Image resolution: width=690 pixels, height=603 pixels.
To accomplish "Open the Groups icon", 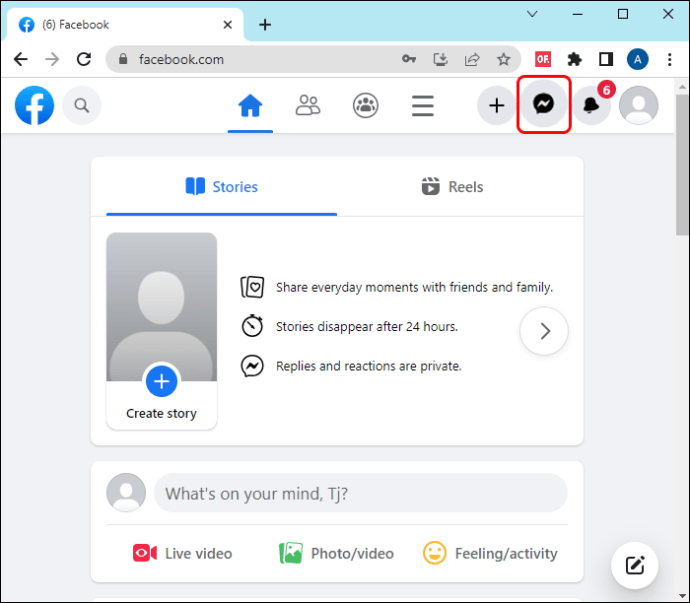I will [365, 106].
